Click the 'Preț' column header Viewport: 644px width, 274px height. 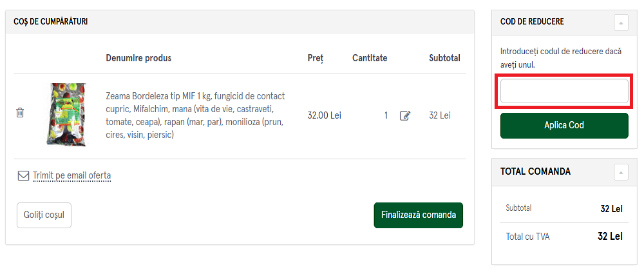click(315, 58)
